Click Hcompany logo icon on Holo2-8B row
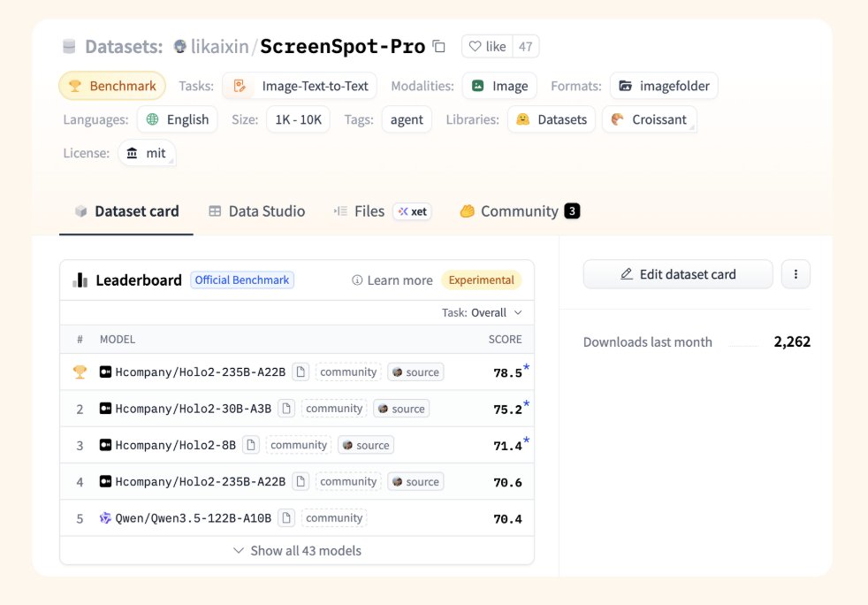Image resolution: width=868 pixels, height=605 pixels. tap(105, 445)
